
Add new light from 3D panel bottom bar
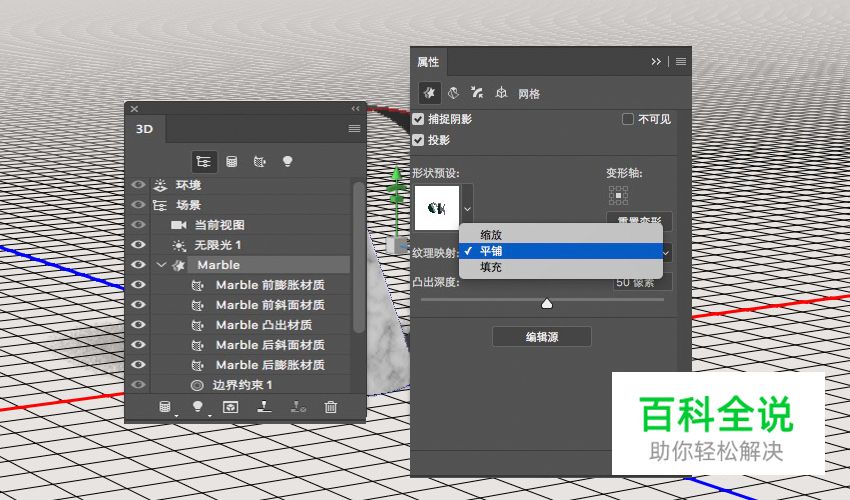pyautogui.click(x=198, y=406)
